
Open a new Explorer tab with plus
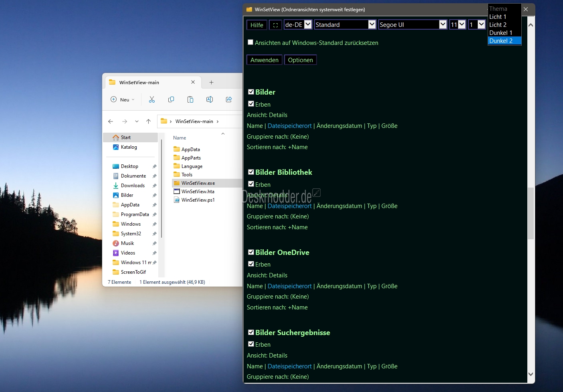[x=211, y=83]
